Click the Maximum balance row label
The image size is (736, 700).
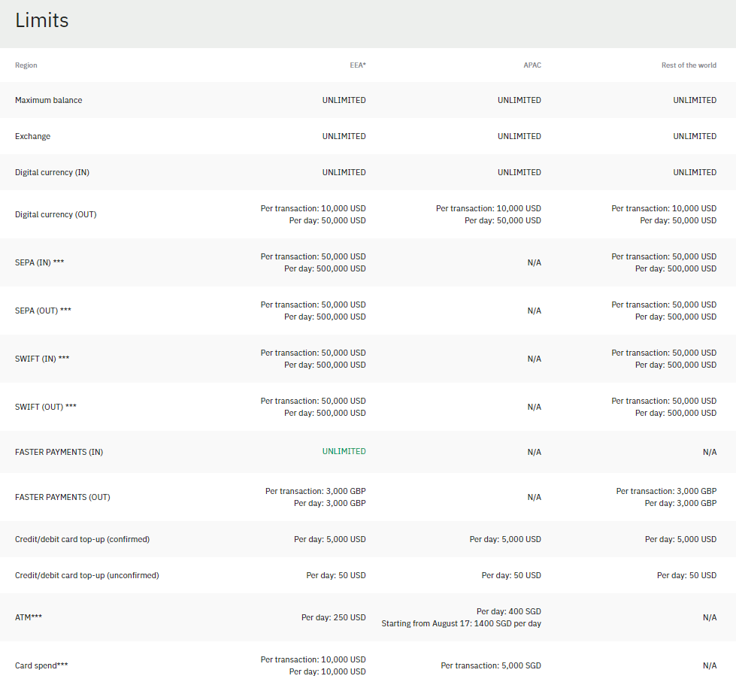pos(48,100)
